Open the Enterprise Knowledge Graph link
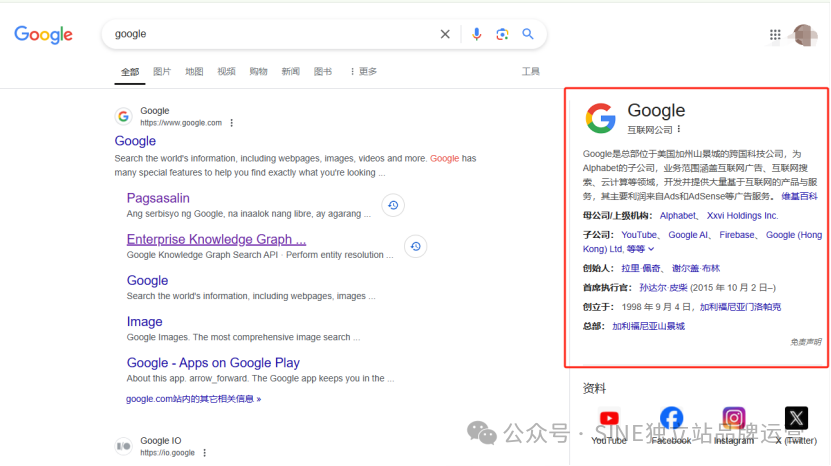 tap(216, 240)
